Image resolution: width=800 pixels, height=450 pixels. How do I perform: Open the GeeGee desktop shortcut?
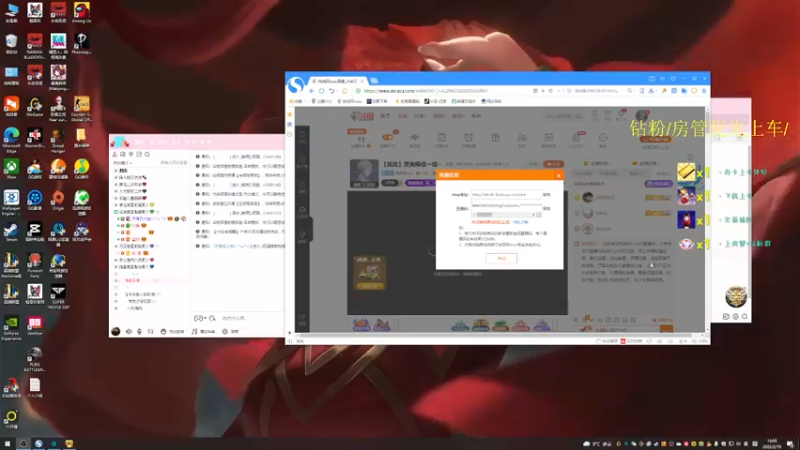pos(35,325)
